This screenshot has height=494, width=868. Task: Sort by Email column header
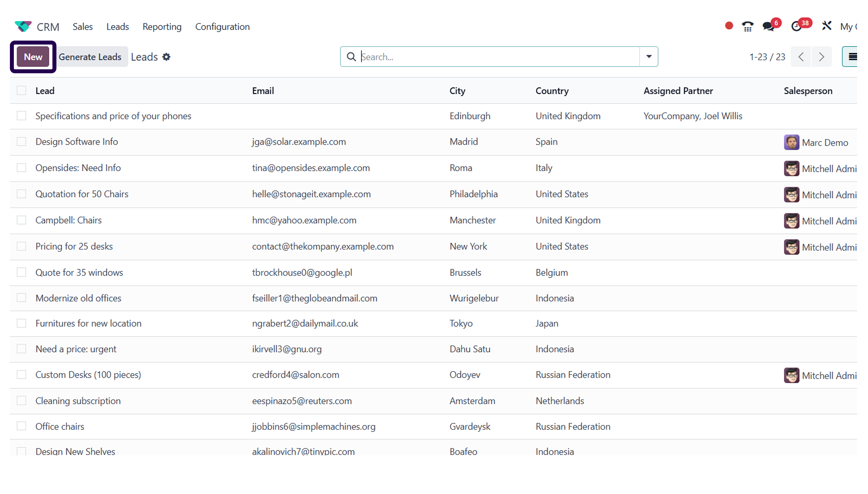pyautogui.click(x=263, y=91)
